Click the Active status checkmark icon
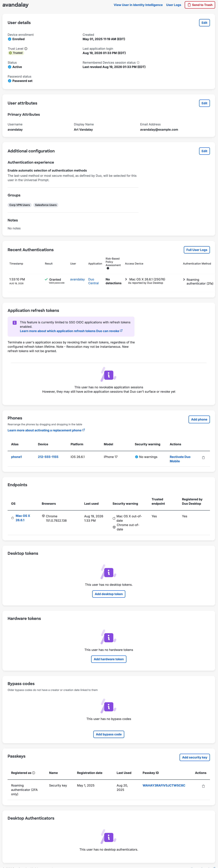This screenshot has height=868, width=218. click(9, 67)
